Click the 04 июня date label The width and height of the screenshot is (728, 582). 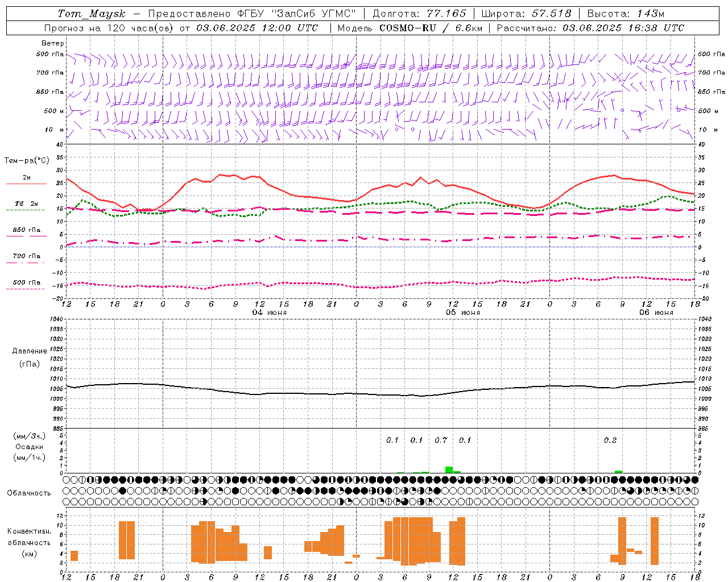(270, 313)
